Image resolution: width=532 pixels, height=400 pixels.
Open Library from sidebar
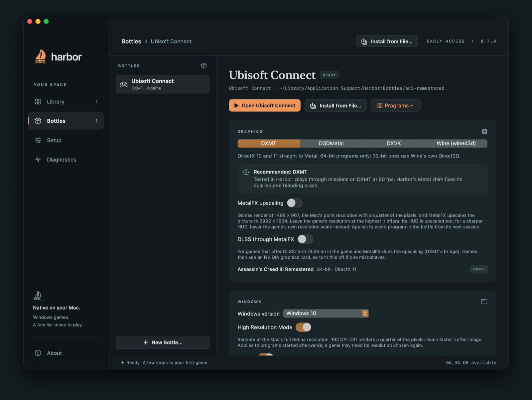(66, 101)
